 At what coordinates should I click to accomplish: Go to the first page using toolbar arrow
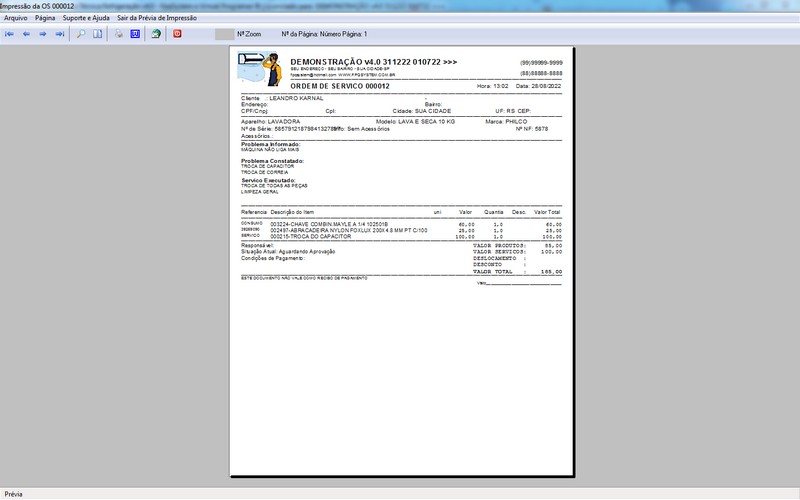point(9,34)
